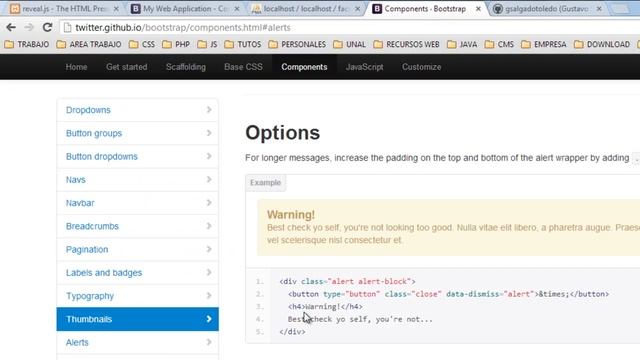Jump to Button dropdowns in the sidebar
640x360 pixels.
click(138, 156)
